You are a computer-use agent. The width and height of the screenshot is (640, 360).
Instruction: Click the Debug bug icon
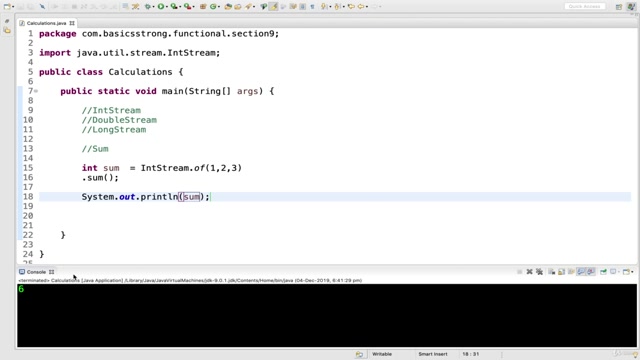(148, 7)
